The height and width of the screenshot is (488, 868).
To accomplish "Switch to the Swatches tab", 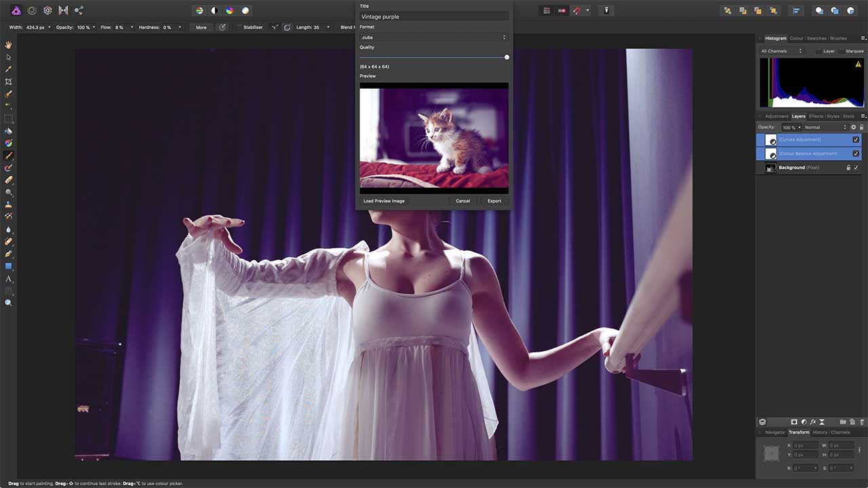I will [x=816, y=38].
